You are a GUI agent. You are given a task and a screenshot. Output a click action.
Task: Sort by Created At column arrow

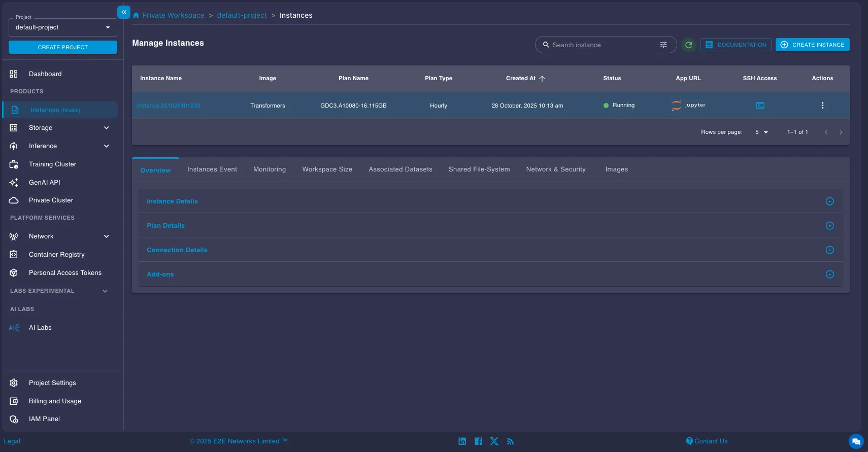(x=542, y=79)
